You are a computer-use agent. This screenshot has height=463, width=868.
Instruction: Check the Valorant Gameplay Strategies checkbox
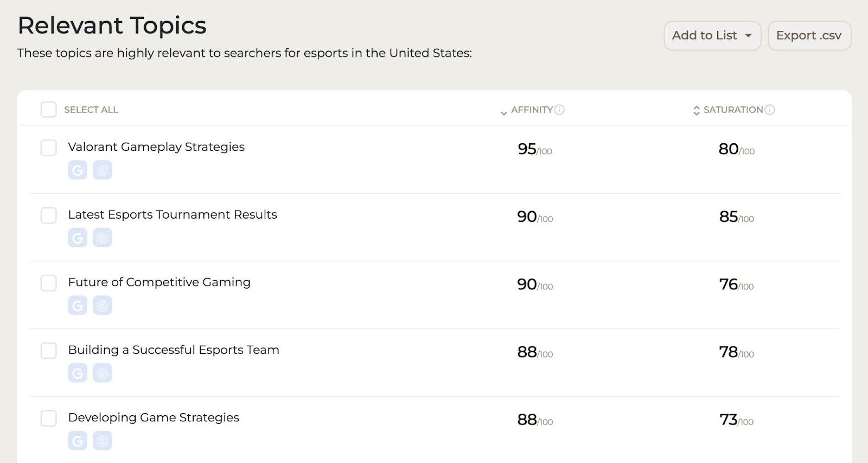tap(48, 148)
